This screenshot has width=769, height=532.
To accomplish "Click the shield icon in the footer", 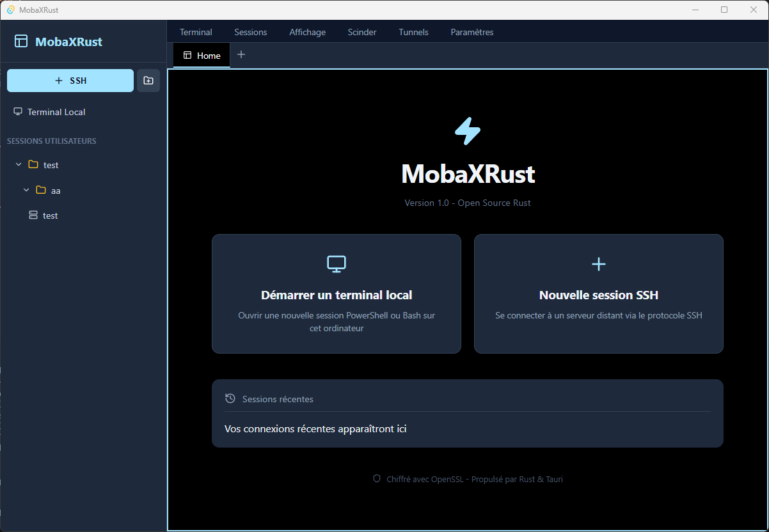I will [x=377, y=479].
